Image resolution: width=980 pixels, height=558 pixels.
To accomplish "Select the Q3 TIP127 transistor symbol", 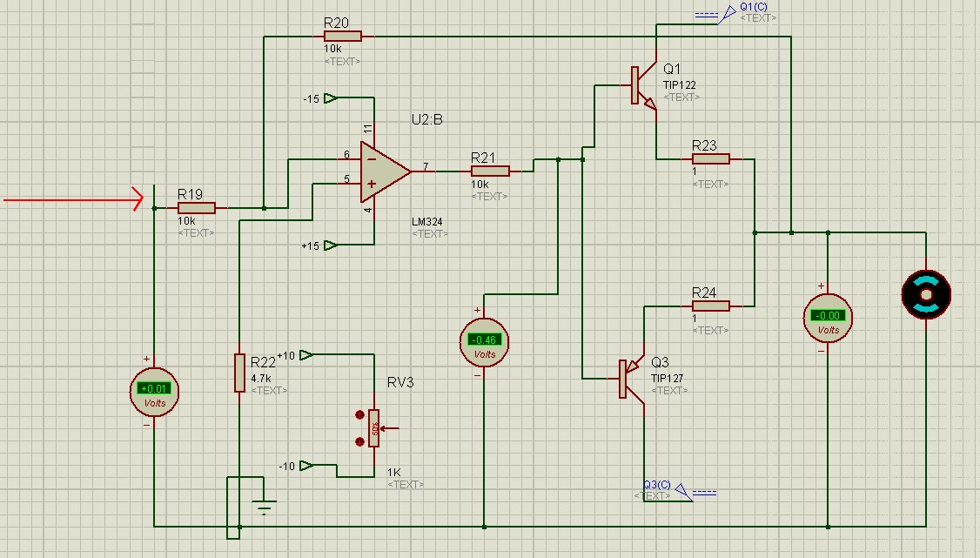I will (631, 379).
